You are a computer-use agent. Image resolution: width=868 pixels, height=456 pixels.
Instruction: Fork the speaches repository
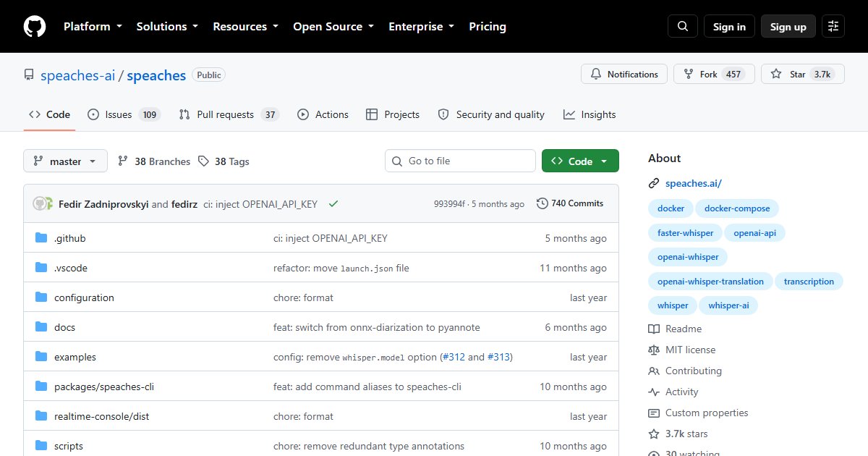(x=714, y=75)
